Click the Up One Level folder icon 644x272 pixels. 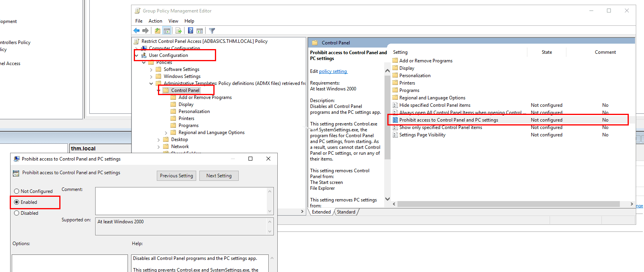pyautogui.click(x=158, y=31)
